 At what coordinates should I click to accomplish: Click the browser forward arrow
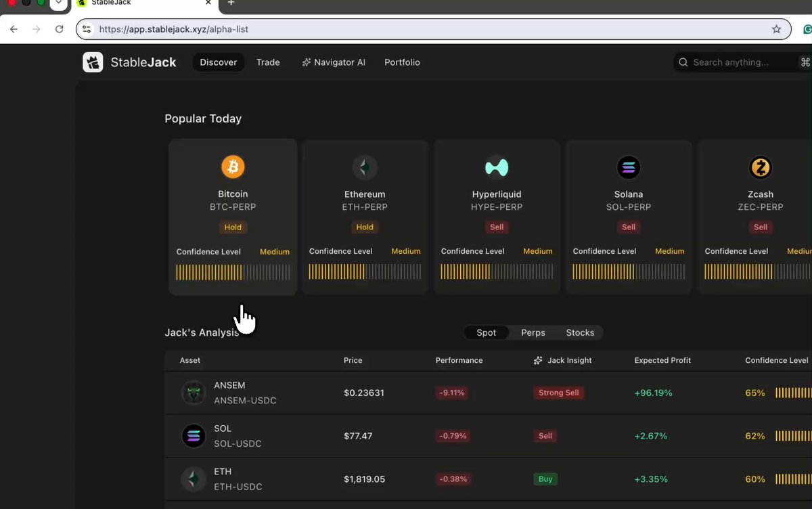pos(37,29)
